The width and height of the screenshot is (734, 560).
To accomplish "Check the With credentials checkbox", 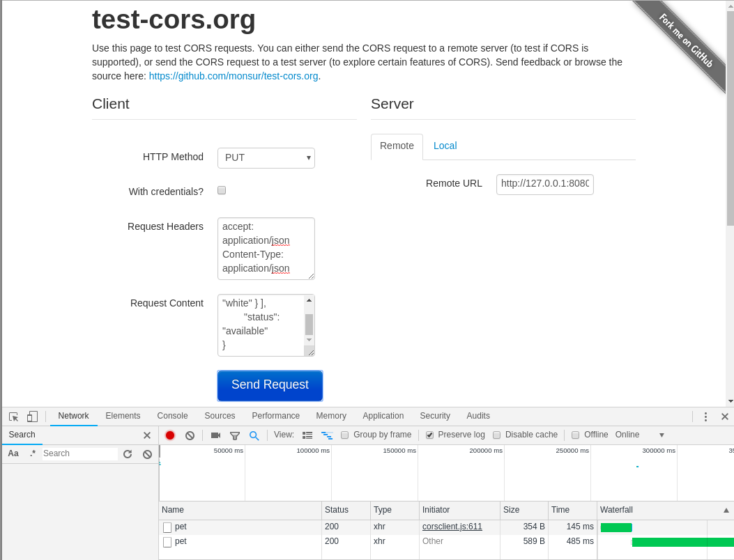I will point(222,190).
